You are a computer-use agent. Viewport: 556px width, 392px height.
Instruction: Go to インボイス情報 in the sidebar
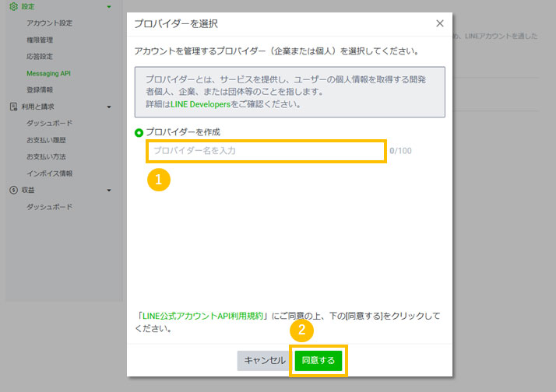click(50, 173)
